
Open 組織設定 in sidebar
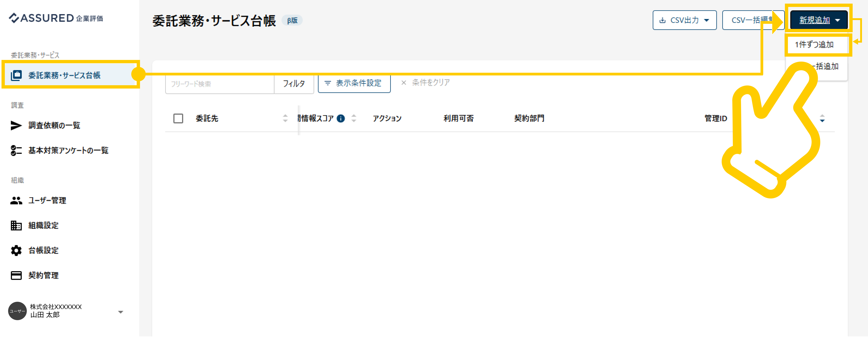[44, 225]
